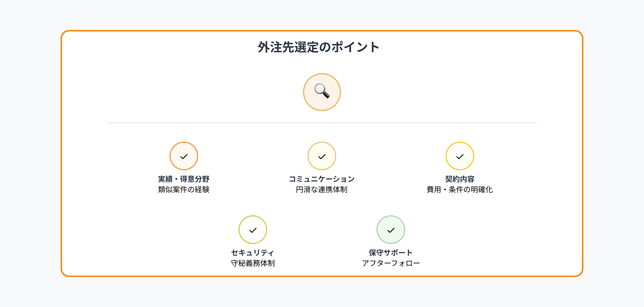
Task: Click the orange border of the card
Action: (62, 153)
